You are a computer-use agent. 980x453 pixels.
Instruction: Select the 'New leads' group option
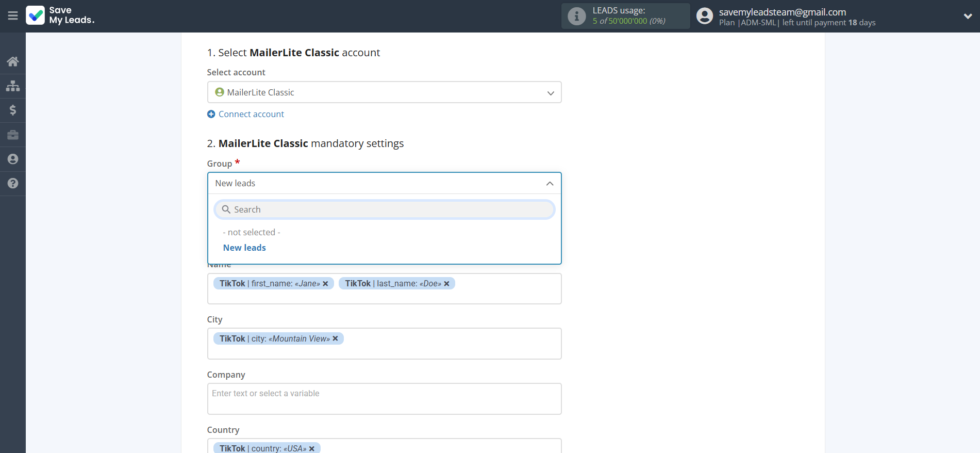pyautogui.click(x=244, y=248)
